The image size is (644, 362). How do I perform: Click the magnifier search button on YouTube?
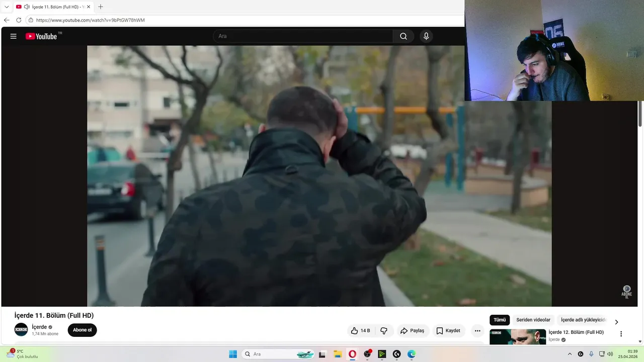(x=404, y=36)
